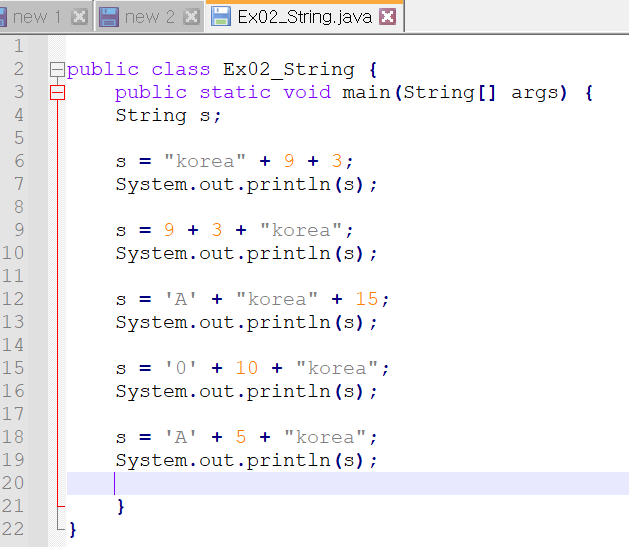Close the new 2 tab
This screenshot has width=629, height=547.
tap(191, 17)
